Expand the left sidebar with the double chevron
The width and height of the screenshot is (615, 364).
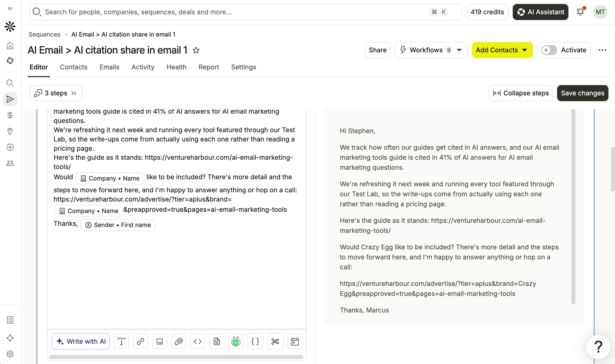(x=10, y=8)
